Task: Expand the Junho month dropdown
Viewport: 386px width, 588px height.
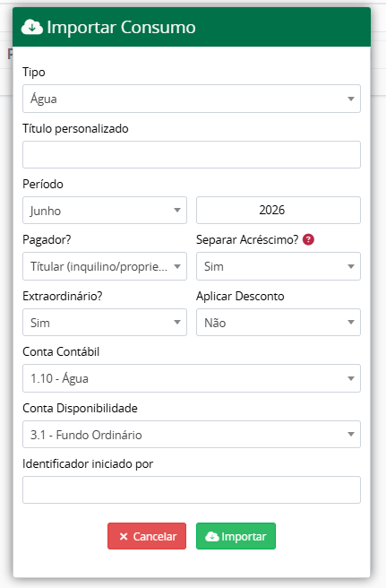Action: [x=105, y=211]
